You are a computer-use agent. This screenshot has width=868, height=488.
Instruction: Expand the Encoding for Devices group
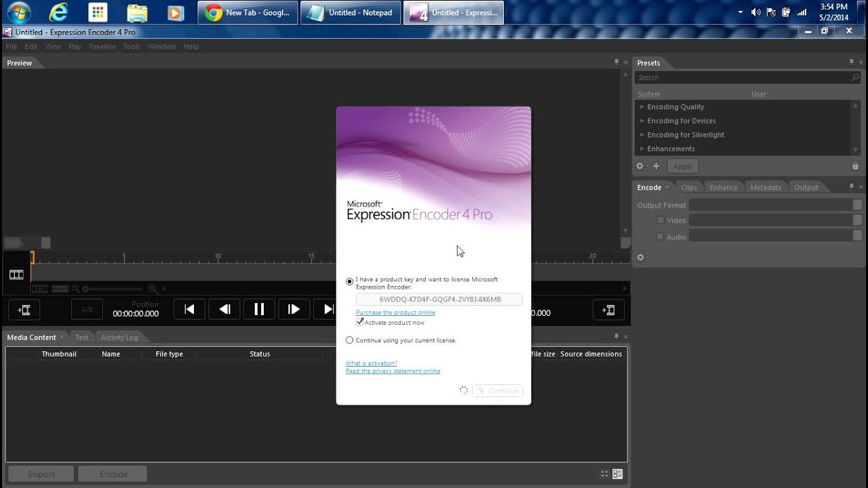642,121
